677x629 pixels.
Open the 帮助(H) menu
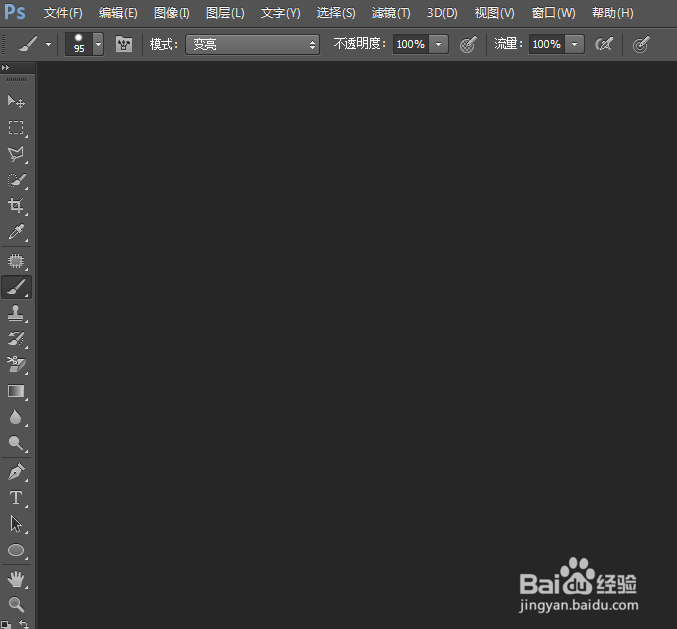pyautogui.click(x=613, y=13)
